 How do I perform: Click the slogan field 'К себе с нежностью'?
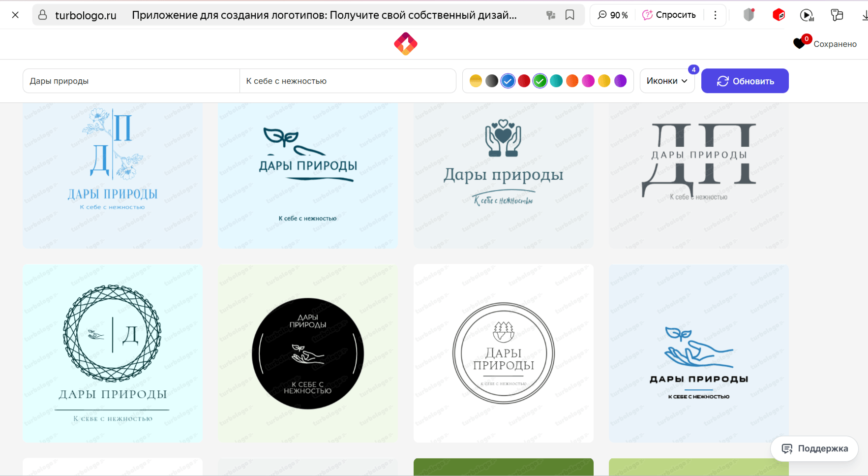pyautogui.click(x=347, y=81)
